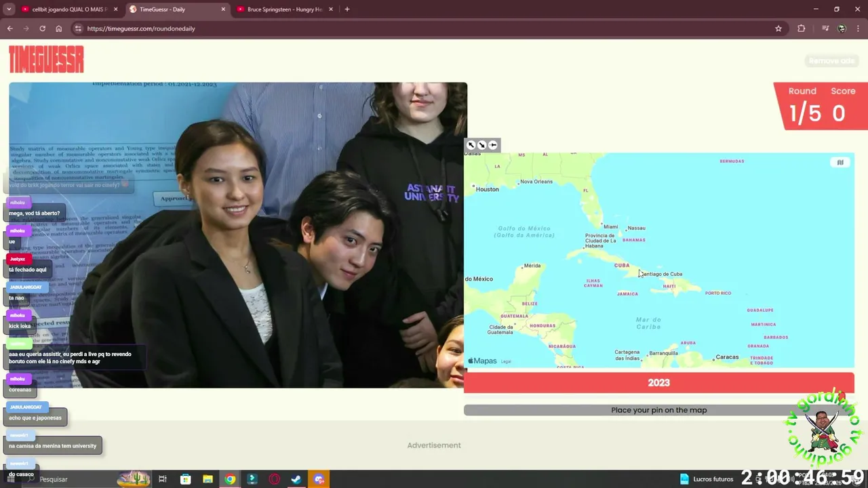Switch to the Bruce Springsteen tab

[x=283, y=9]
